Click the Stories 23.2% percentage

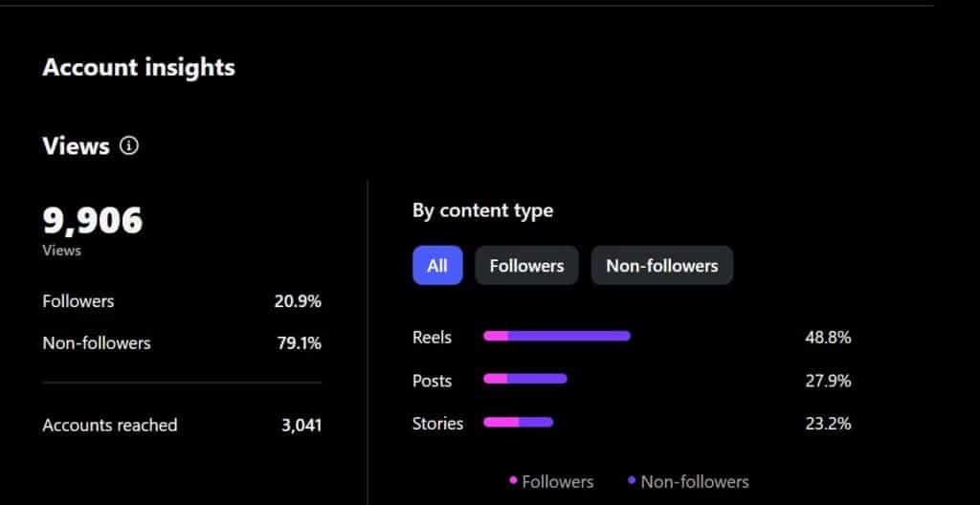[828, 424]
